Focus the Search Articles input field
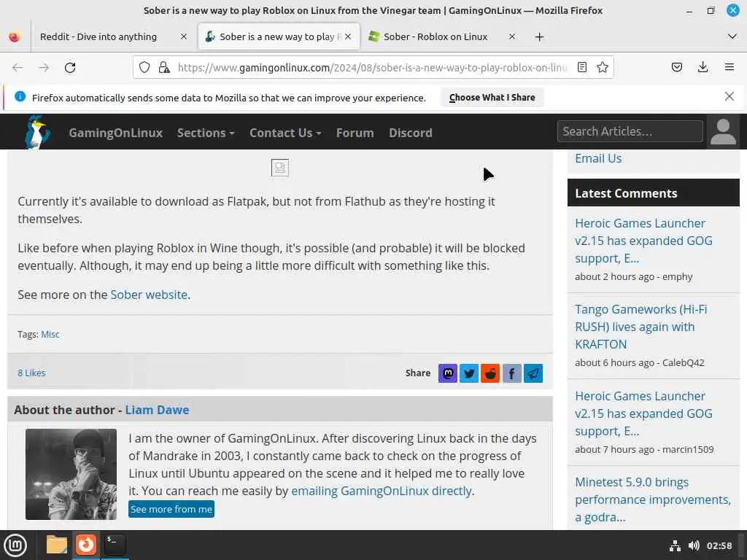Viewport: 747px width, 560px height. 630,131
